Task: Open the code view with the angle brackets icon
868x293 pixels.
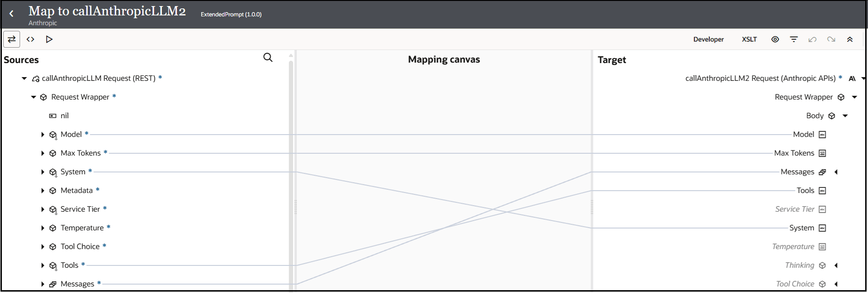Action: pos(30,39)
